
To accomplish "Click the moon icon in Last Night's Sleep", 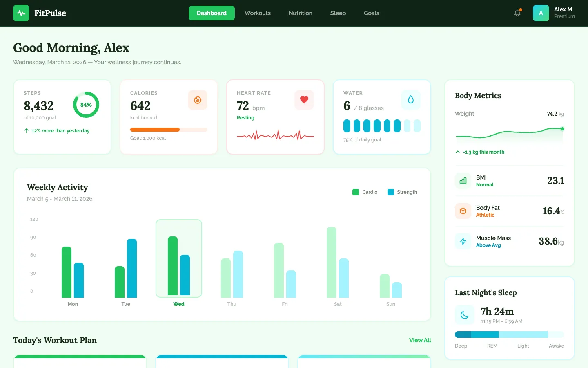I will tap(465, 315).
